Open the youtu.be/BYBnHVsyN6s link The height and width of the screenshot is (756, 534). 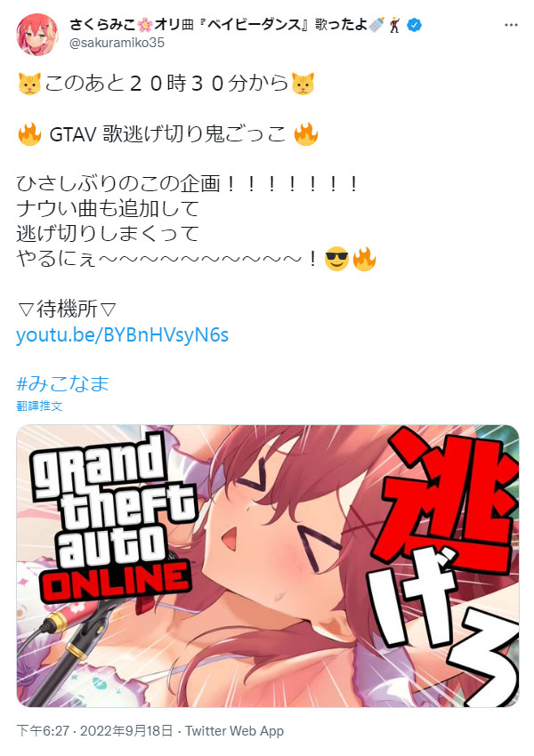[x=123, y=335]
